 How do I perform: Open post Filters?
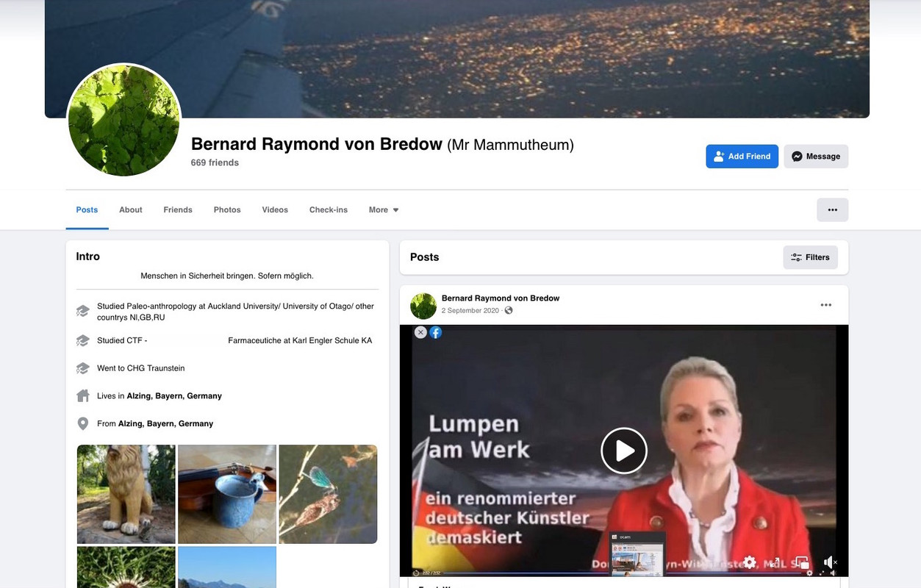[x=810, y=257]
